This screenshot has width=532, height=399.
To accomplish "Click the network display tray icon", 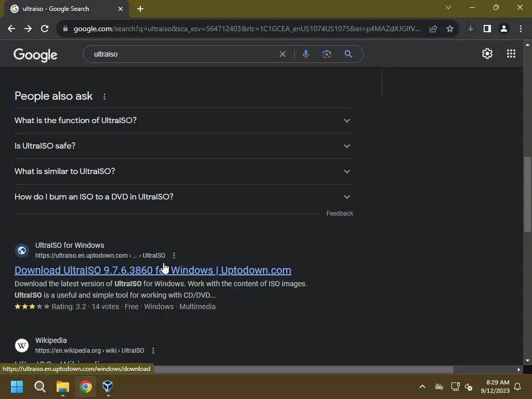I will point(455,387).
